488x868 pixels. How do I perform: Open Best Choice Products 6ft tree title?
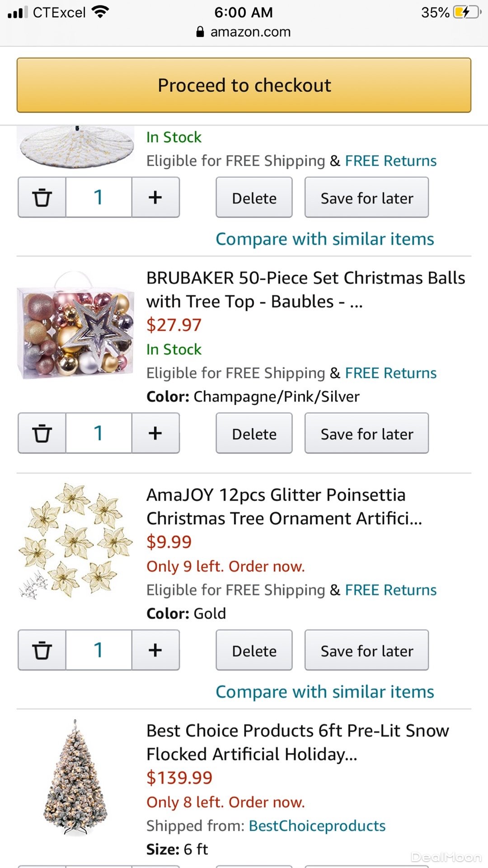click(x=297, y=742)
